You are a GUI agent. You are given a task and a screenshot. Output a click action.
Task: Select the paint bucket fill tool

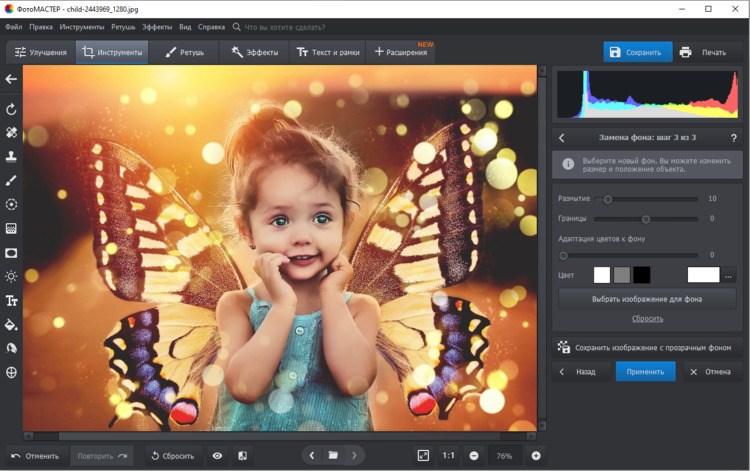(12, 324)
